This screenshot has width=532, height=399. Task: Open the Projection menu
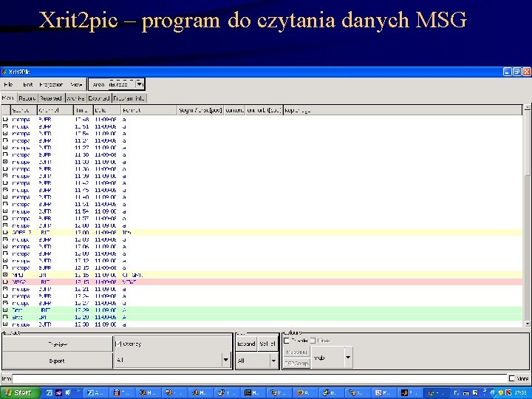pyautogui.click(x=51, y=84)
